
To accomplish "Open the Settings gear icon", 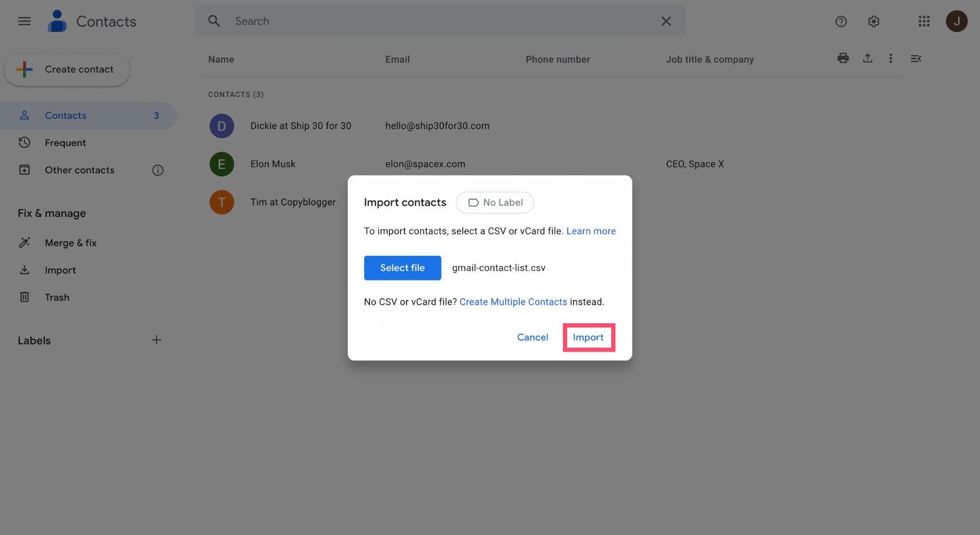I will (874, 21).
